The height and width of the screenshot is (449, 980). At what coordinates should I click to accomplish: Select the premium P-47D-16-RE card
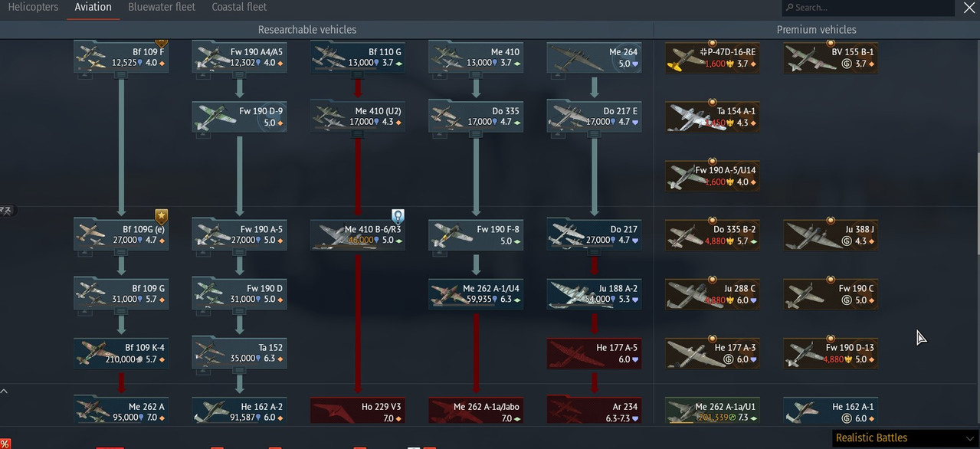click(713, 57)
